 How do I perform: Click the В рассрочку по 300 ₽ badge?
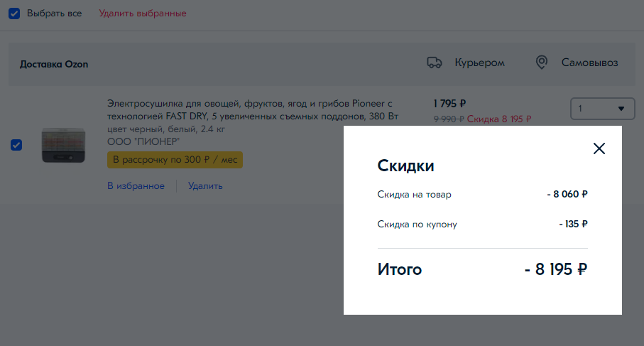pyautogui.click(x=175, y=160)
